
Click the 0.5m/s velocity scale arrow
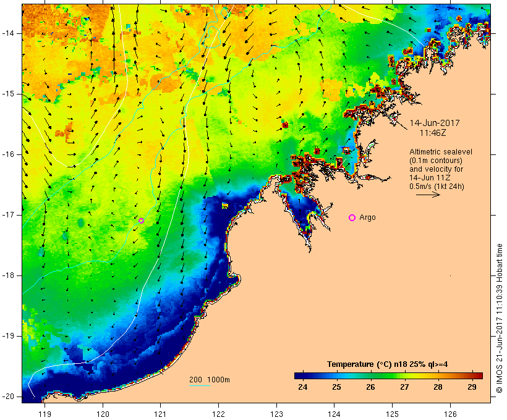pos(428,195)
